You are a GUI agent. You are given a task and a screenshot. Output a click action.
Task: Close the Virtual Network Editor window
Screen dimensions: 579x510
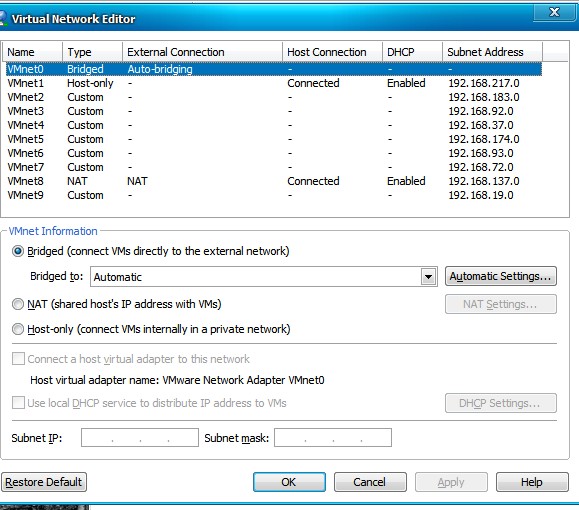point(555,13)
